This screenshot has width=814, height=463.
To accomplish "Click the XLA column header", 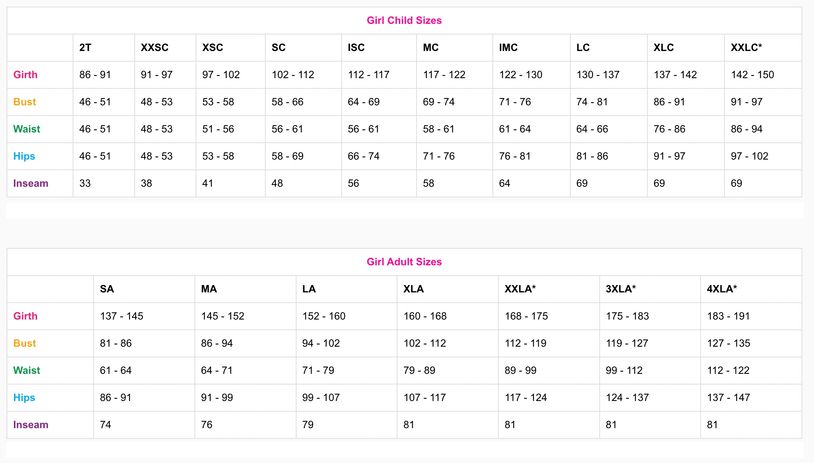I will [413, 289].
